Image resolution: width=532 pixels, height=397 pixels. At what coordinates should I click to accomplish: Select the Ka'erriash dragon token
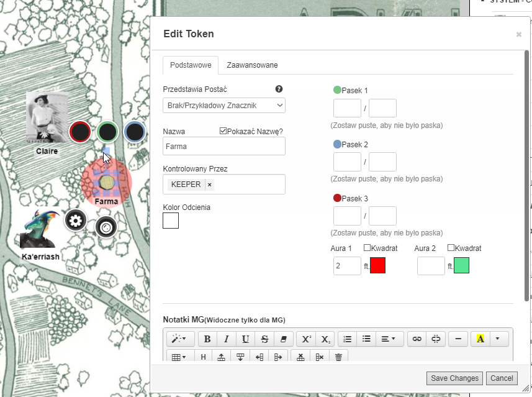[x=40, y=229]
